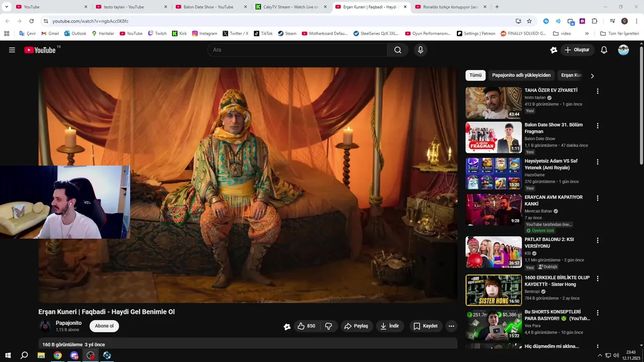Click the YouTube search magnifier button
Image resolution: width=644 pixels, height=362 pixels.
[398, 50]
